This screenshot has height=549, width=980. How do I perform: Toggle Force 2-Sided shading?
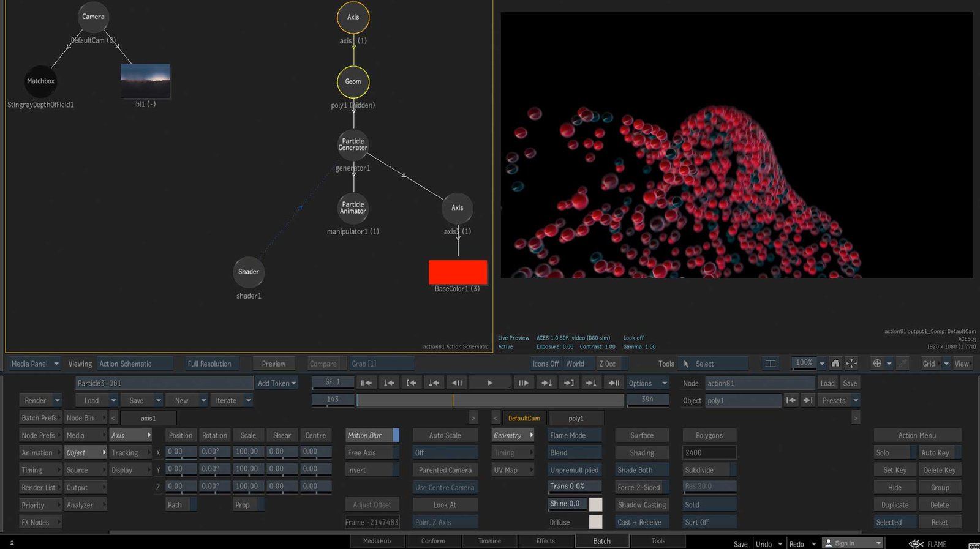click(x=638, y=488)
